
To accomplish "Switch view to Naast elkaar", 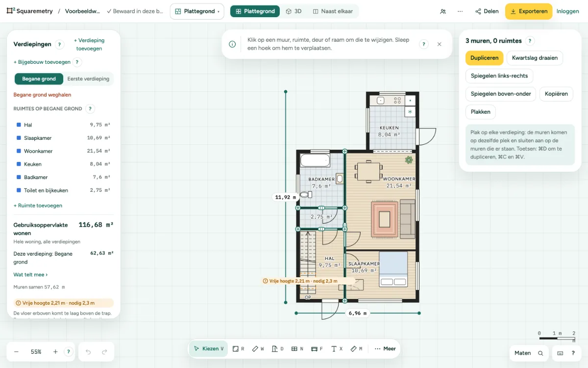I will [x=333, y=11].
